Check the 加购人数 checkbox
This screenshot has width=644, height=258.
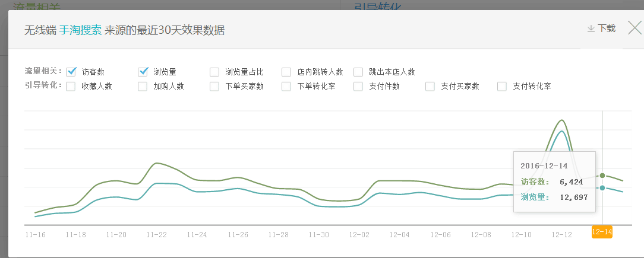click(x=143, y=87)
